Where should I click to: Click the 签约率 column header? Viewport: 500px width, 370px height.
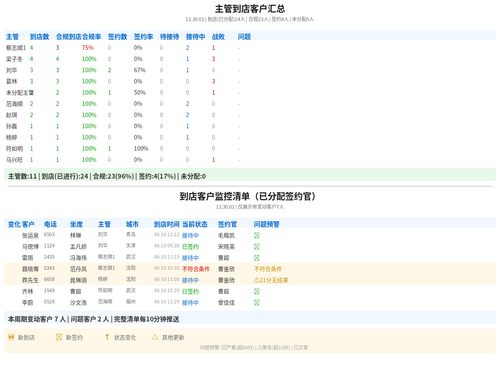point(144,37)
